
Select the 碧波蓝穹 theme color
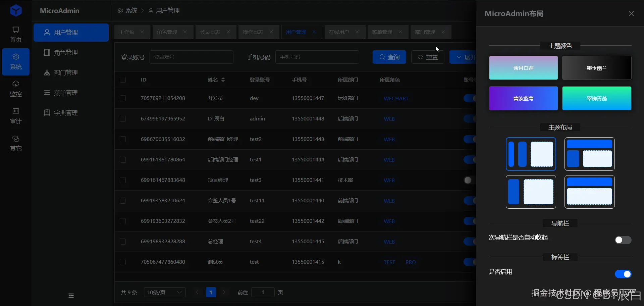tap(523, 98)
